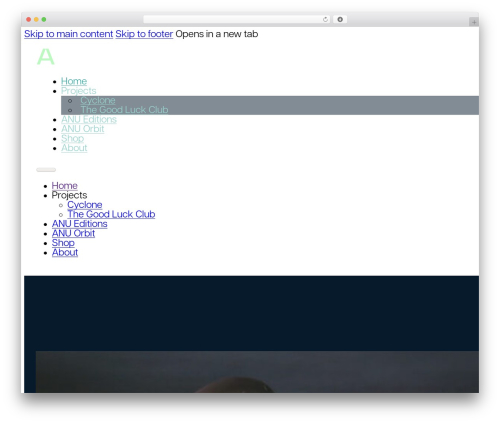Click the 'Skip to footer' link
This screenshot has height=423, width=500.
coord(144,34)
